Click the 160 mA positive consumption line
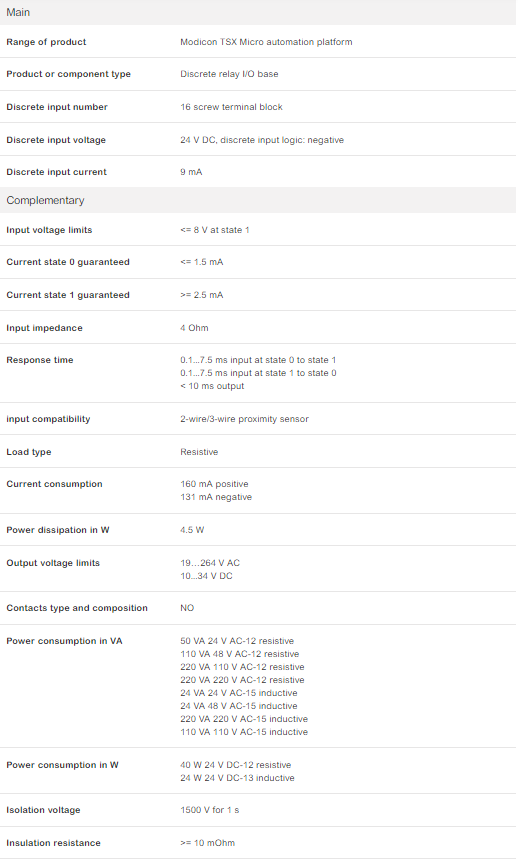This screenshot has height=864, width=518. click(x=214, y=484)
